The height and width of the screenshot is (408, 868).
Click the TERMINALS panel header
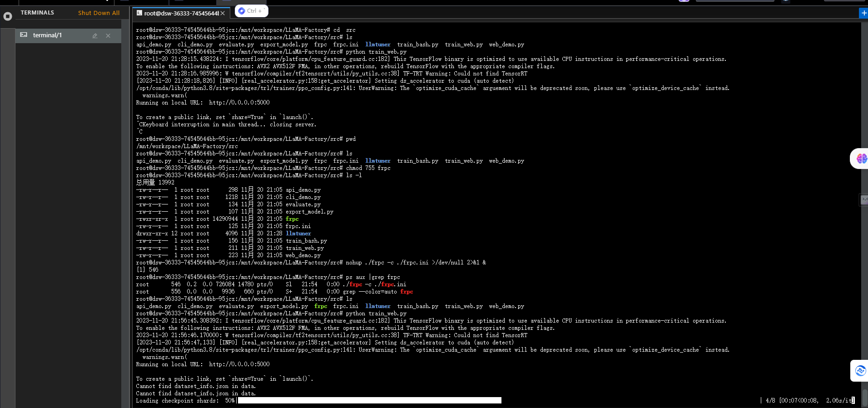click(x=37, y=13)
